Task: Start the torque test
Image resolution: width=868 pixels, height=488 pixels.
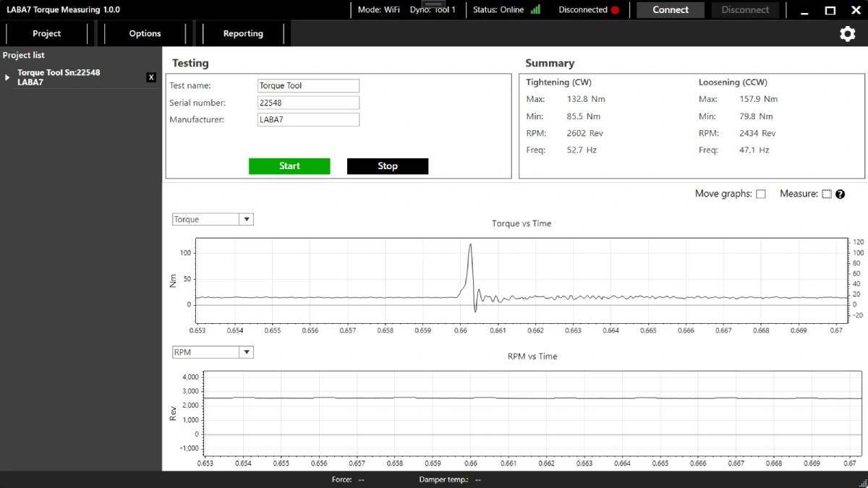Action: tap(289, 166)
